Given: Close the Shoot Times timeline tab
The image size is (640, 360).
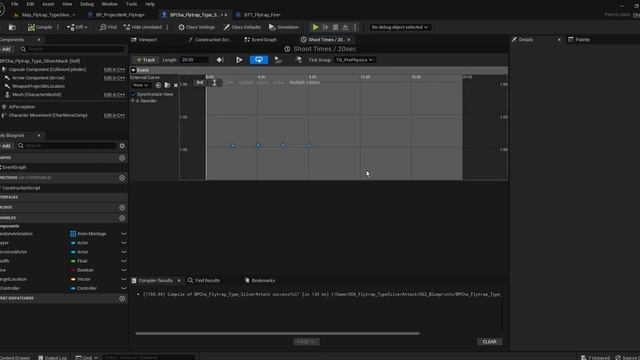Looking at the screenshot, I should click(x=349, y=40).
